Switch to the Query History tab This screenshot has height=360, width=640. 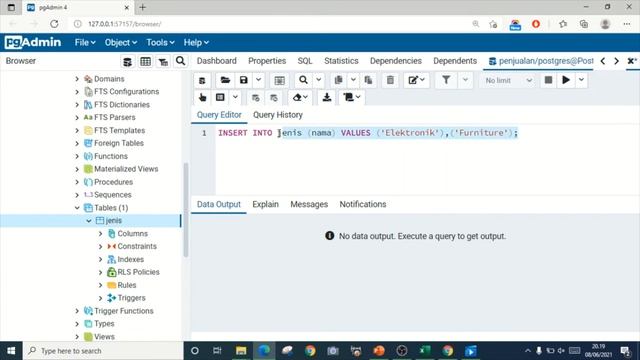278,115
